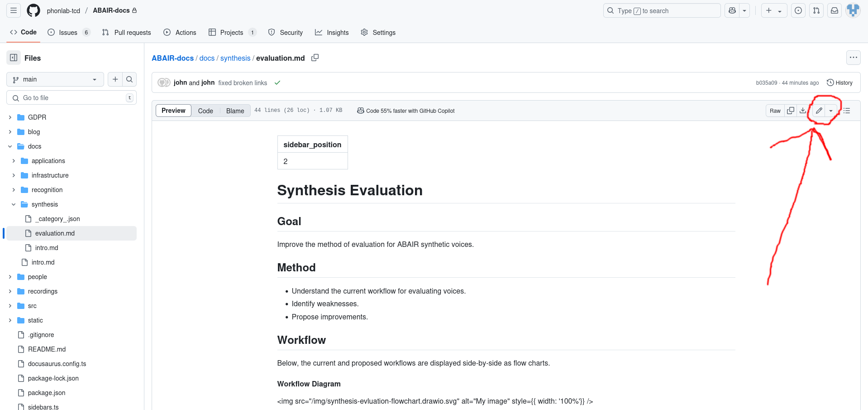
Task: Add a new file with the plus button
Action: [x=115, y=79]
